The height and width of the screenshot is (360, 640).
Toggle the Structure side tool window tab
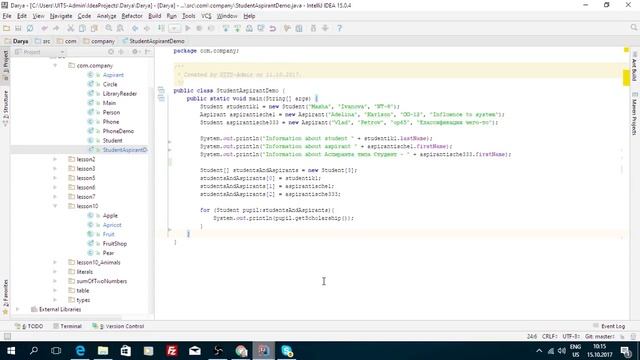click(5, 108)
